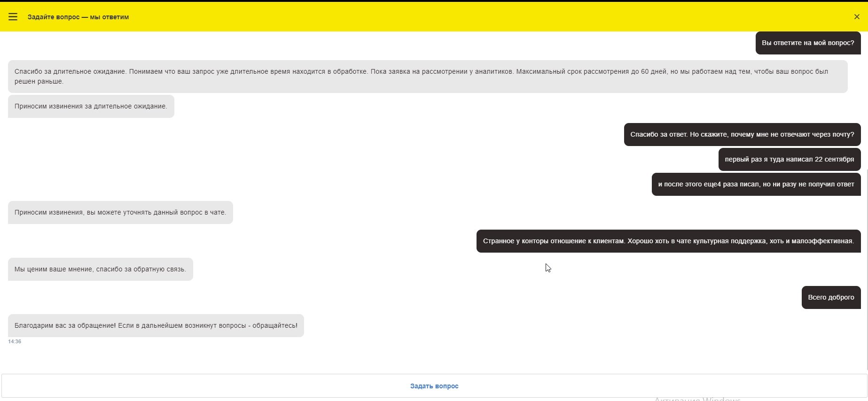Viewport: 868px width, 401px height.
Task: Close the support chat window
Action: coord(857,17)
